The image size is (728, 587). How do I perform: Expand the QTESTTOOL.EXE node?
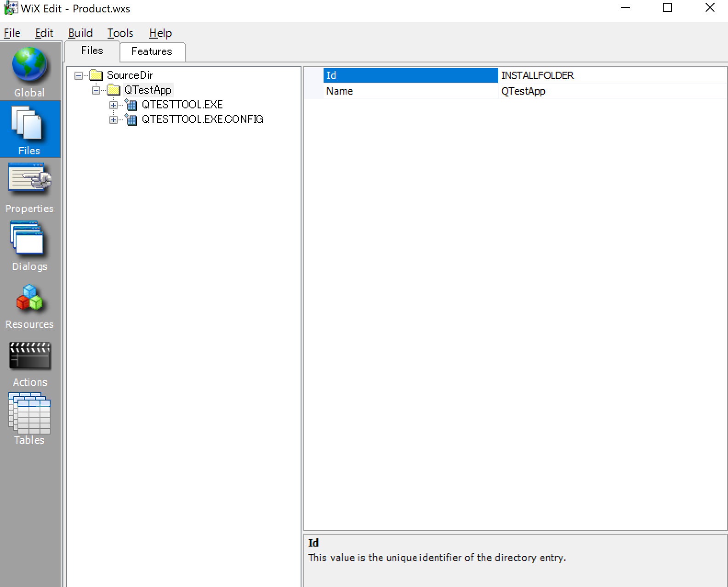(114, 105)
